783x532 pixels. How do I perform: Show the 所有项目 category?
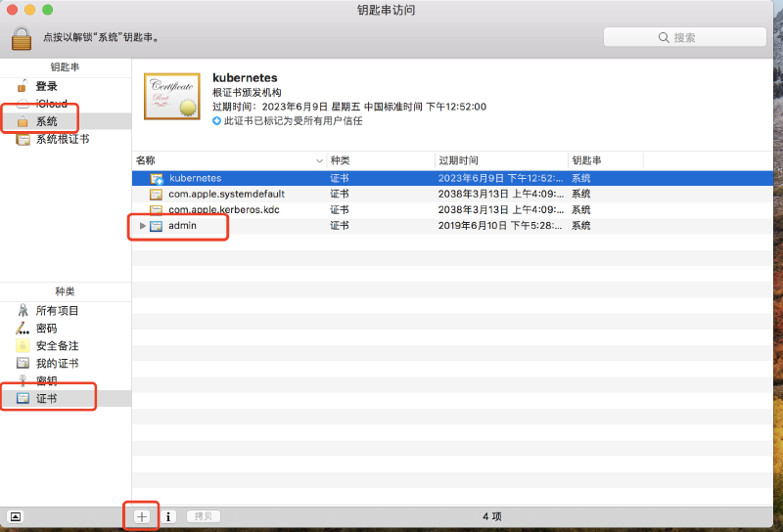point(57,311)
